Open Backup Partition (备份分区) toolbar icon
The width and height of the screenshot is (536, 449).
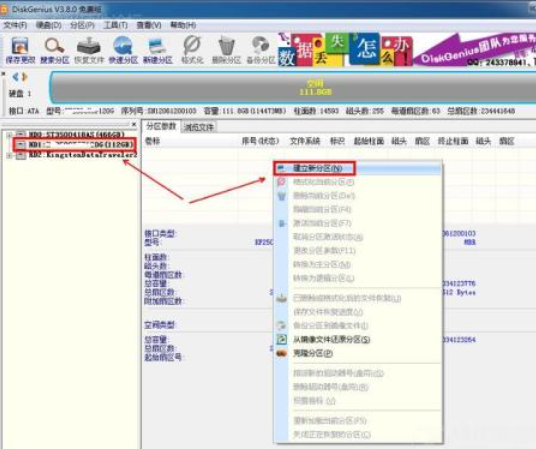[x=261, y=51]
